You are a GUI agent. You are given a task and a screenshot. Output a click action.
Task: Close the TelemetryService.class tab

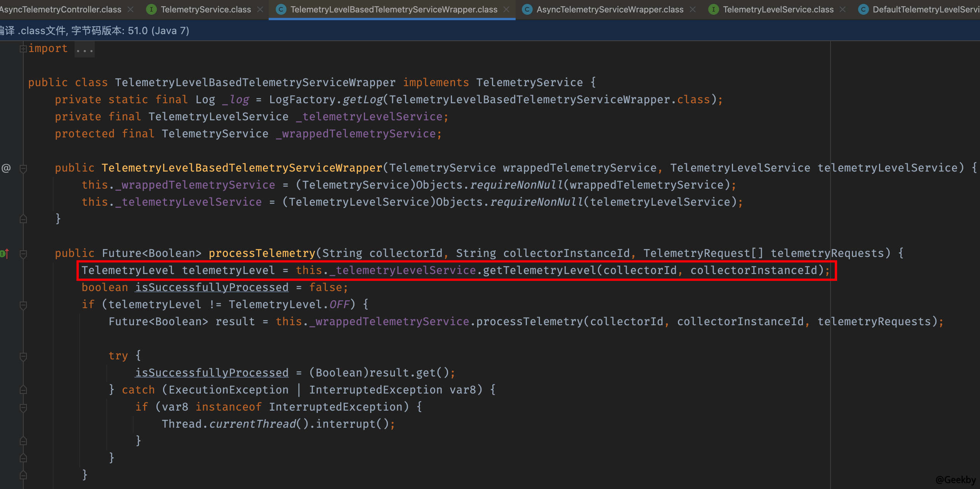pos(260,9)
